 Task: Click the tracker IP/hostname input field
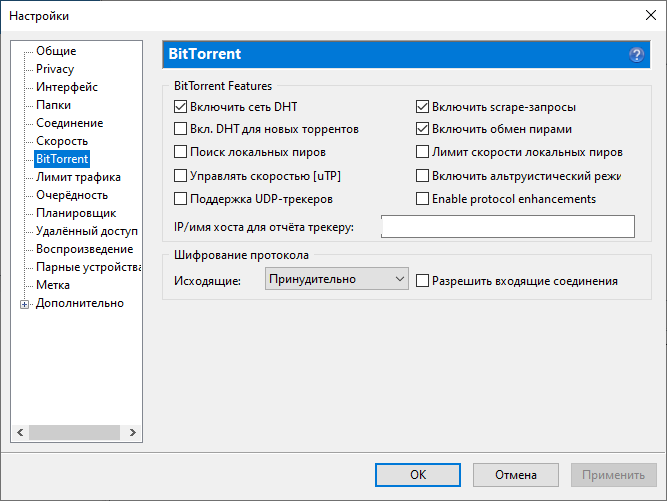pyautogui.click(x=508, y=227)
